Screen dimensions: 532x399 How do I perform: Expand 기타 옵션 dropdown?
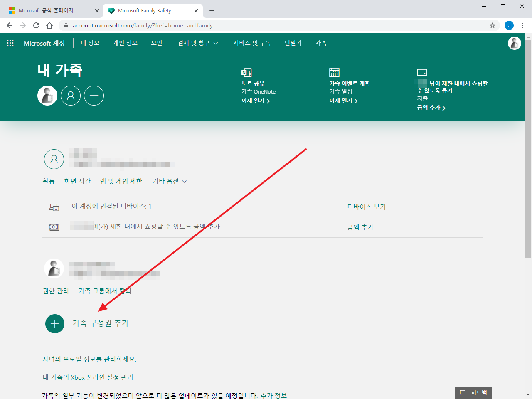point(170,181)
